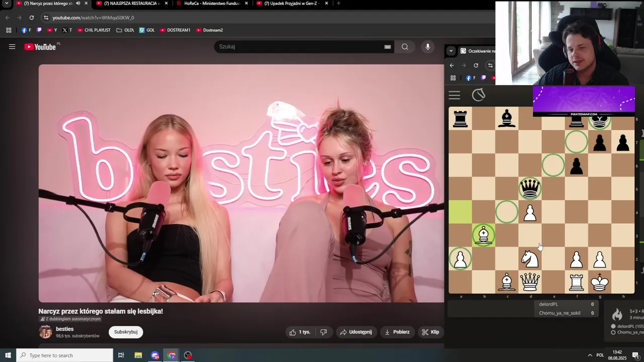Switch to the NAJLEPSZA RESTAURACJA tab

132,4
